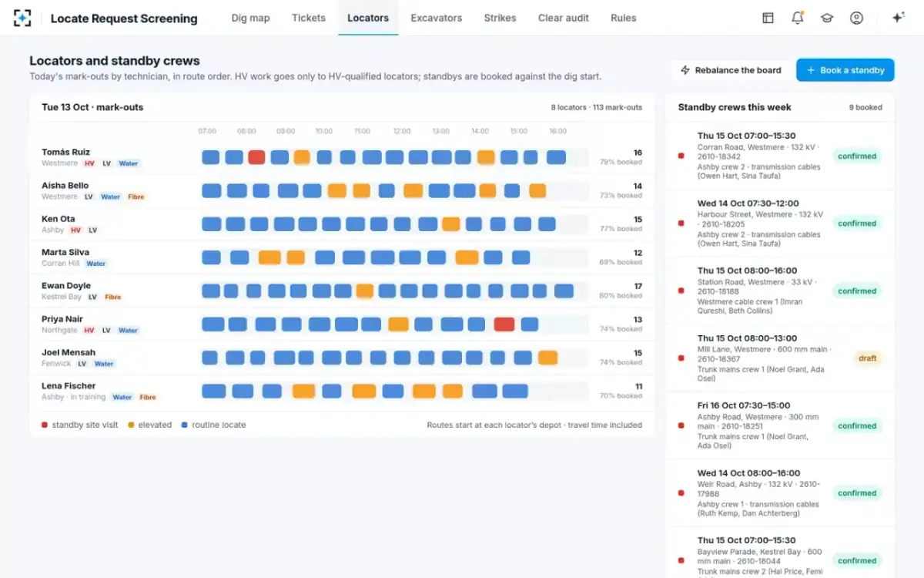Click locator name Tomás Ruiz
Screen dimensions: 924x578
click(65, 153)
